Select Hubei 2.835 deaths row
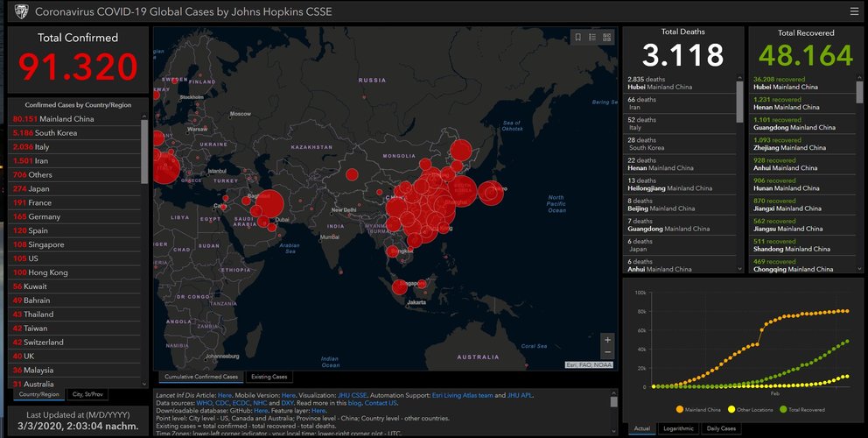The image size is (868, 438). pyautogui.click(x=680, y=83)
